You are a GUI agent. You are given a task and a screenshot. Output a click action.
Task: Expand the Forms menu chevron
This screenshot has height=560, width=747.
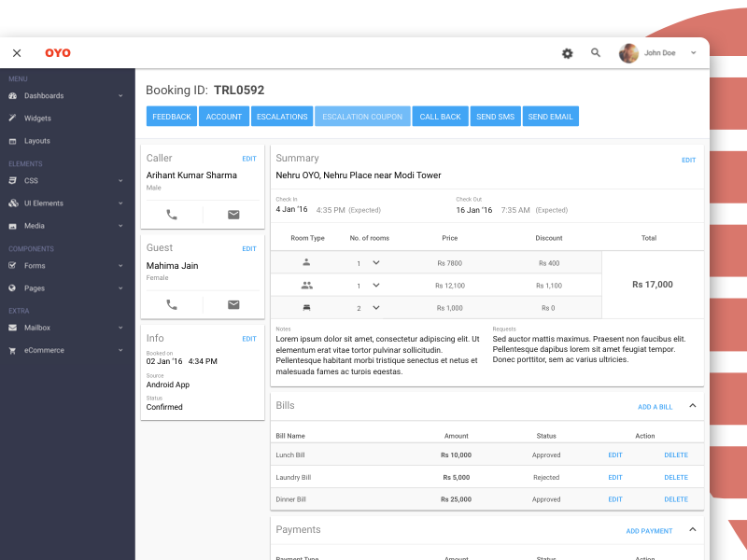[120, 266]
